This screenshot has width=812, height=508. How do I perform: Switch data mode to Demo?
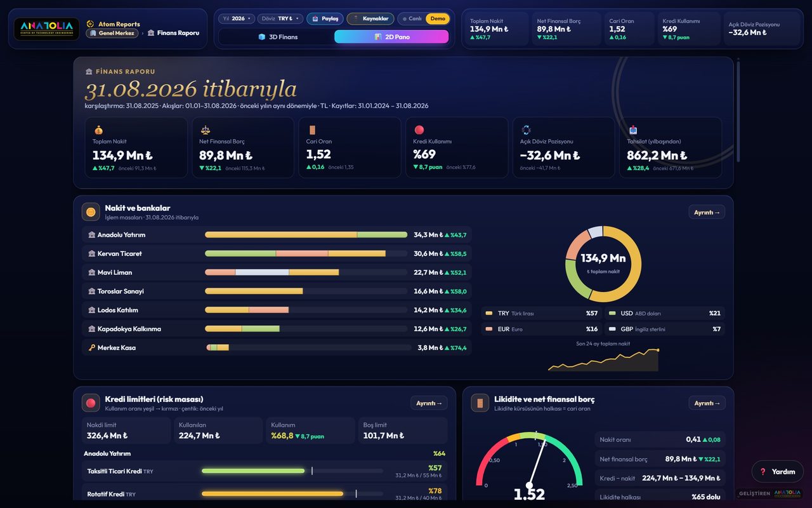(438, 19)
